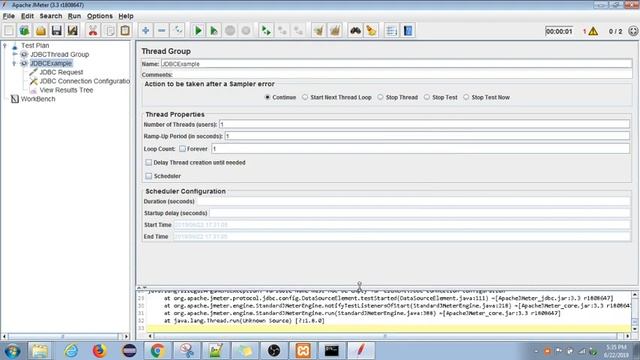
Task: Select JDBCThread Group in the tree
Action: 60,54
